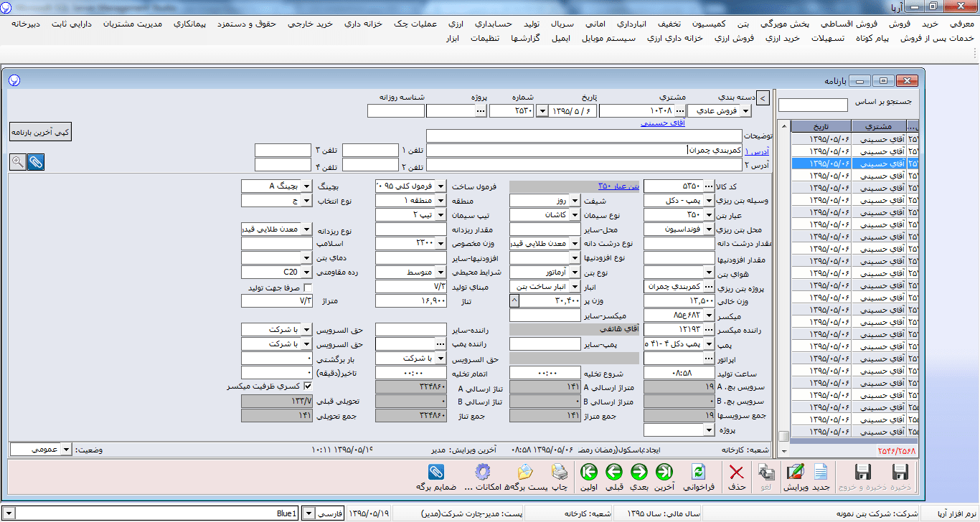Open شیفت روز dropdown
Image resolution: width=980 pixels, height=522 pixels.
[575, 201]
